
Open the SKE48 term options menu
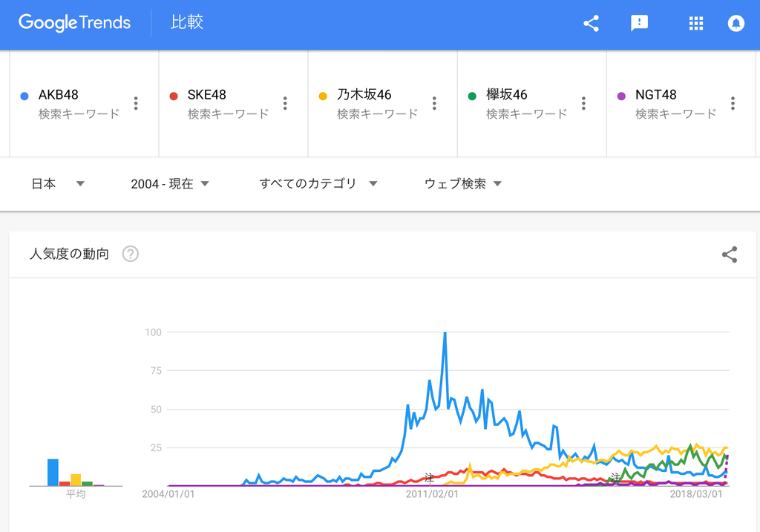pos(285,103)
